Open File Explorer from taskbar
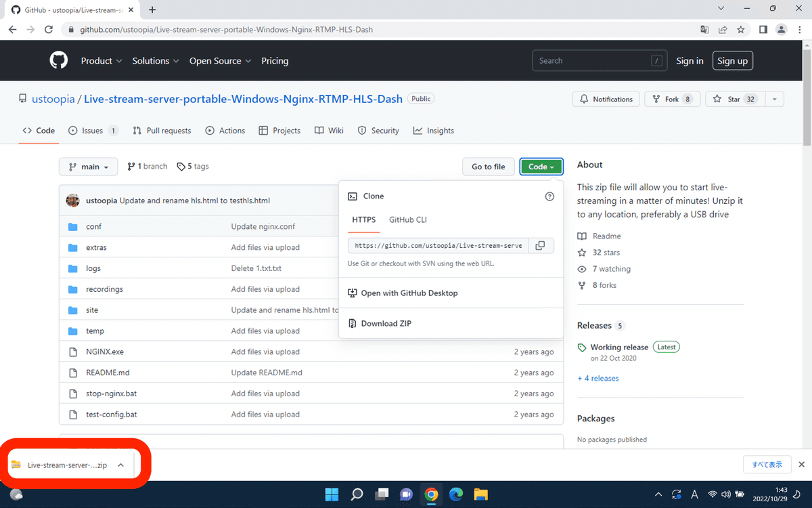The width and height of the screenshot is (812, 508). tap(480, 494)
